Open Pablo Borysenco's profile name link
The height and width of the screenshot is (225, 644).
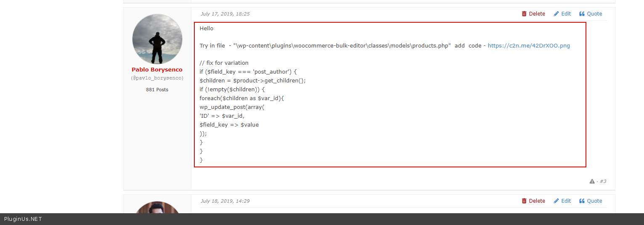pos(157,70)
